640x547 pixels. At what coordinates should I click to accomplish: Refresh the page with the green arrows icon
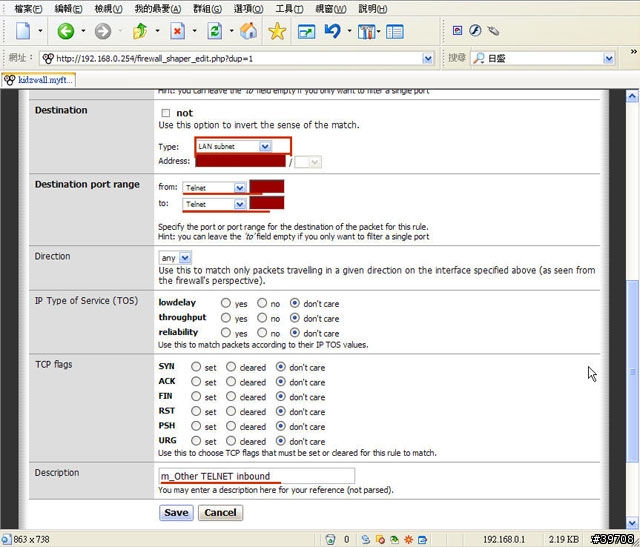[x=215, y=31]
